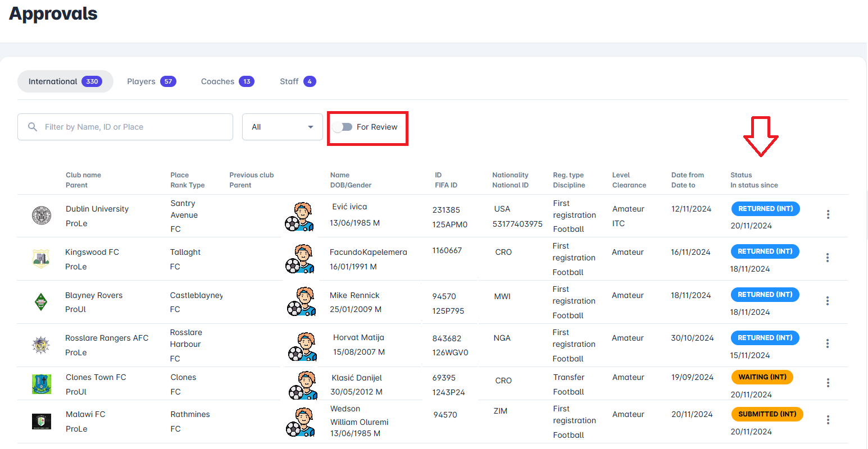Click the Dublin University club crest
868x449 pixels.
pyautogui.click(x=42, y=216)
